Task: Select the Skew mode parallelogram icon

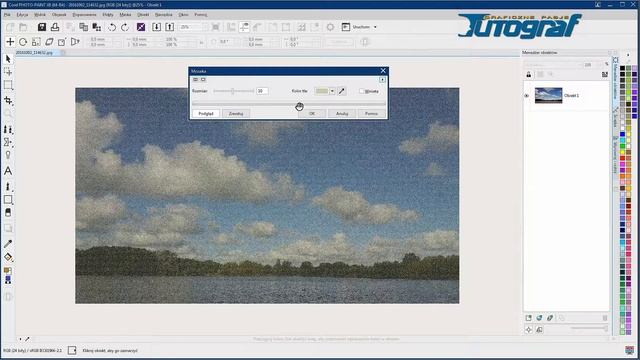Action: (x=49, y=42)
